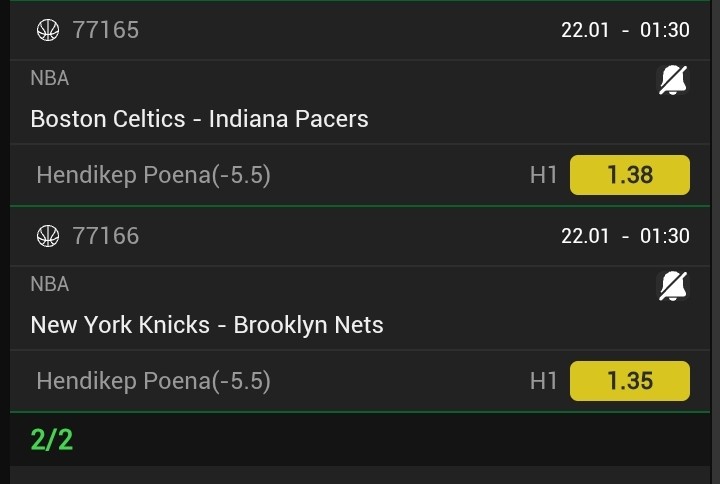Select the 1.38 odds button

[x=629, y=175]
